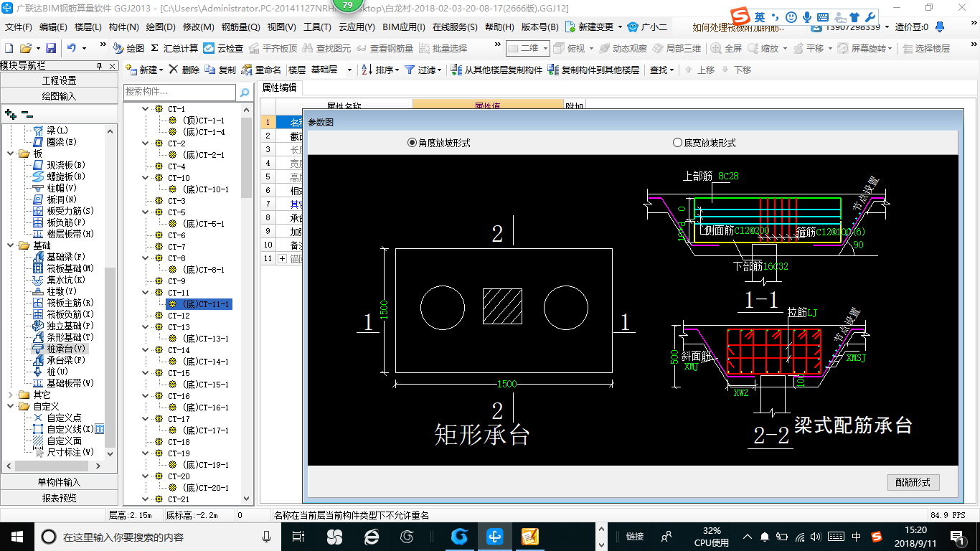Open Task View on Windows taskbar

(298, 536)
